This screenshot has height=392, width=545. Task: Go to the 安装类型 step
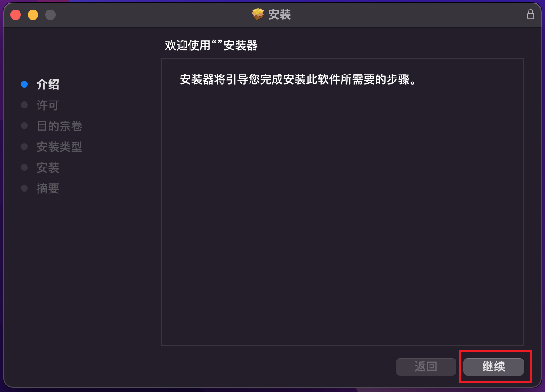pyautogui.click(x=59, y=147)
